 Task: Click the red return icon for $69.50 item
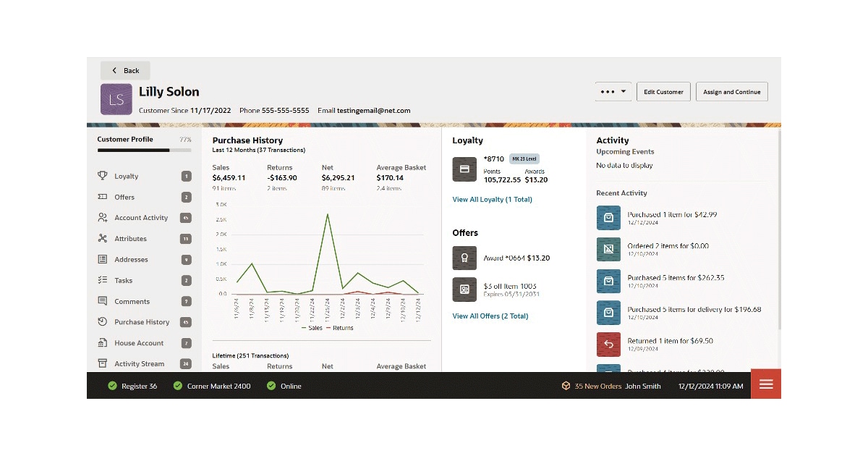(x=608, y=345)
